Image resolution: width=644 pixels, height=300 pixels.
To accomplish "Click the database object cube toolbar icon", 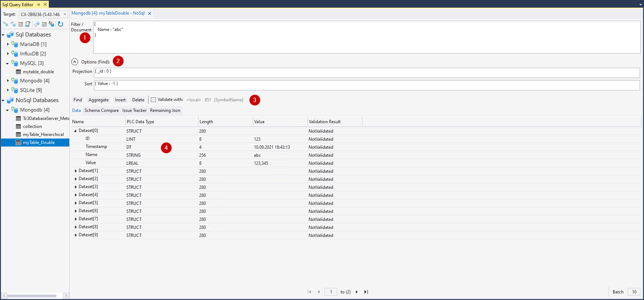I will [37, 24].
